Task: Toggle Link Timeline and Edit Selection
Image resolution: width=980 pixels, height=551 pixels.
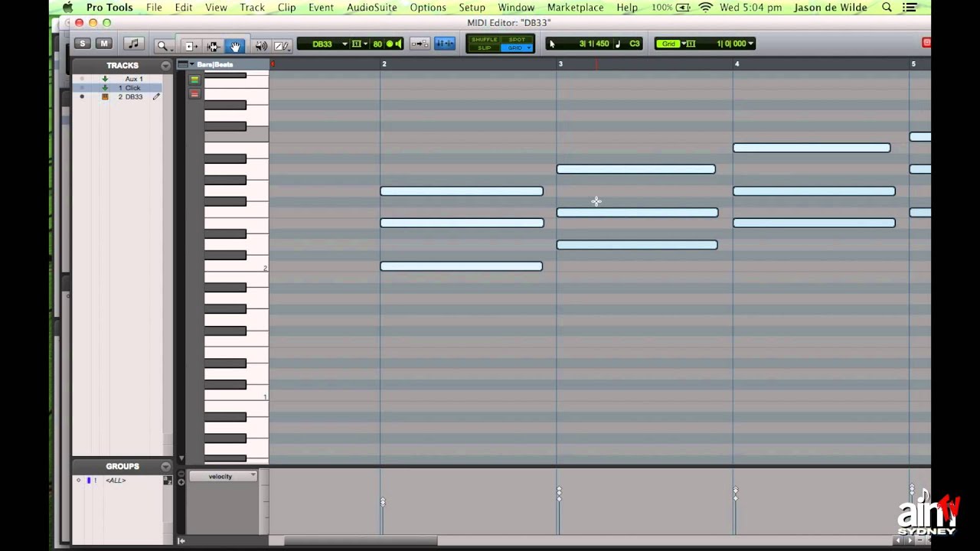Action: click(420, 44)
